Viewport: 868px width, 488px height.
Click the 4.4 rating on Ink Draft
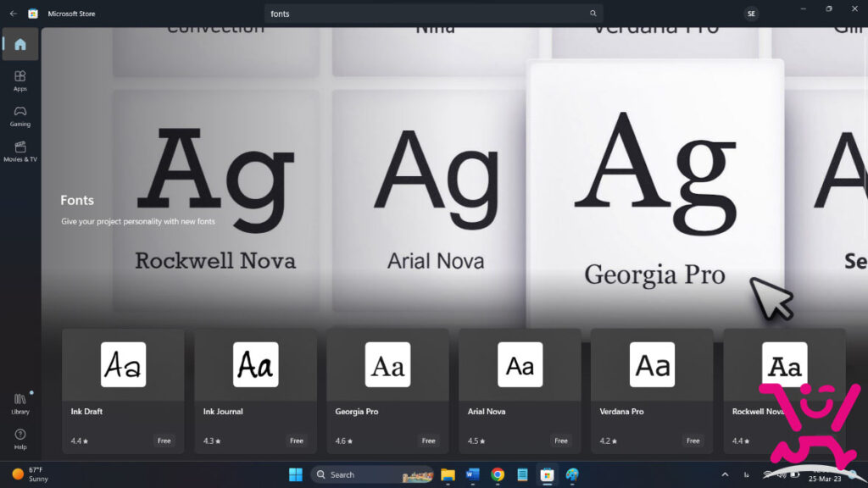[x=79, y=441]
